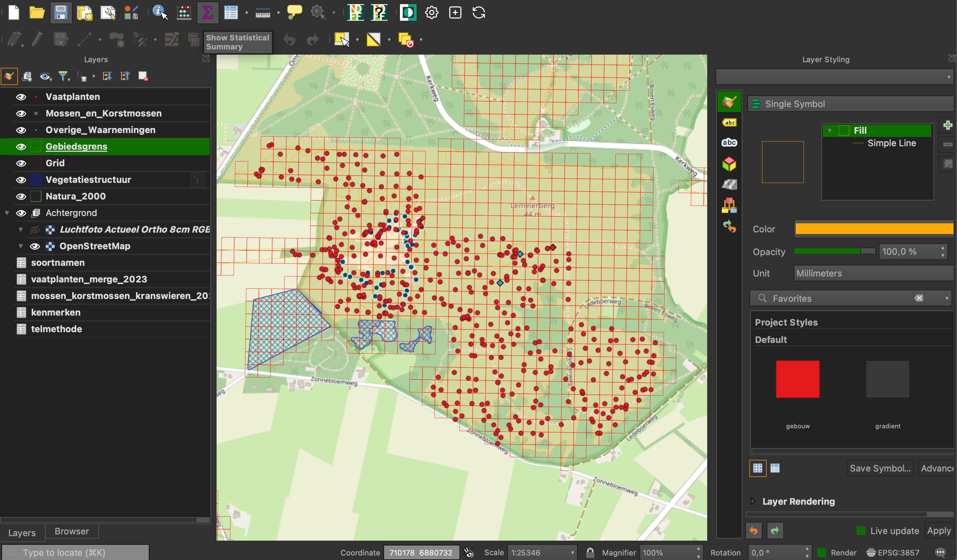This screenshot has height=560, width=957.
Task: Click the Deselect Features icon
Action: 405,39
